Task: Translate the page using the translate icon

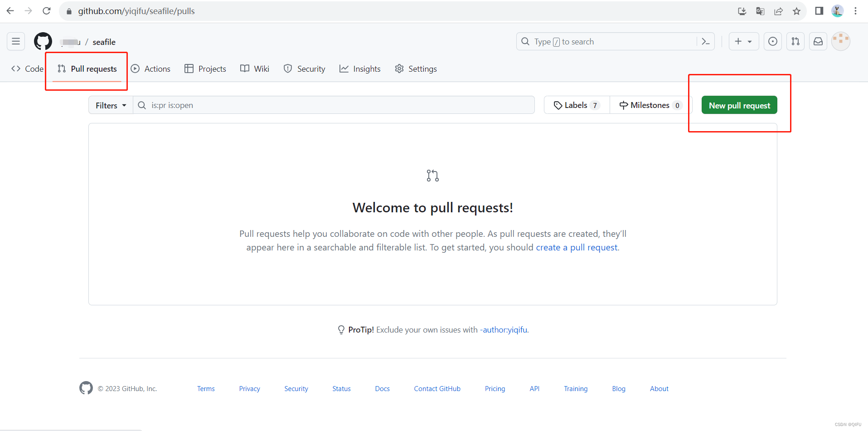Action: (x=760, y=11)
